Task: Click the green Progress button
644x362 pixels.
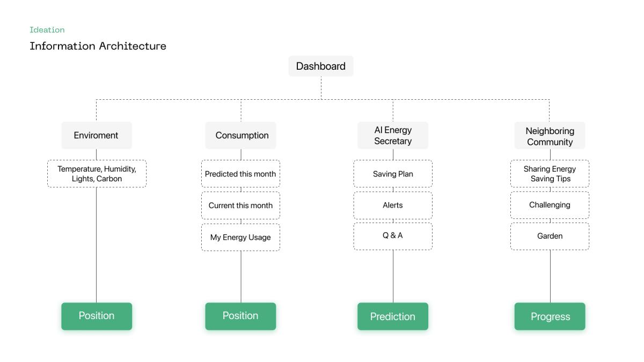Action: point(550,316)
